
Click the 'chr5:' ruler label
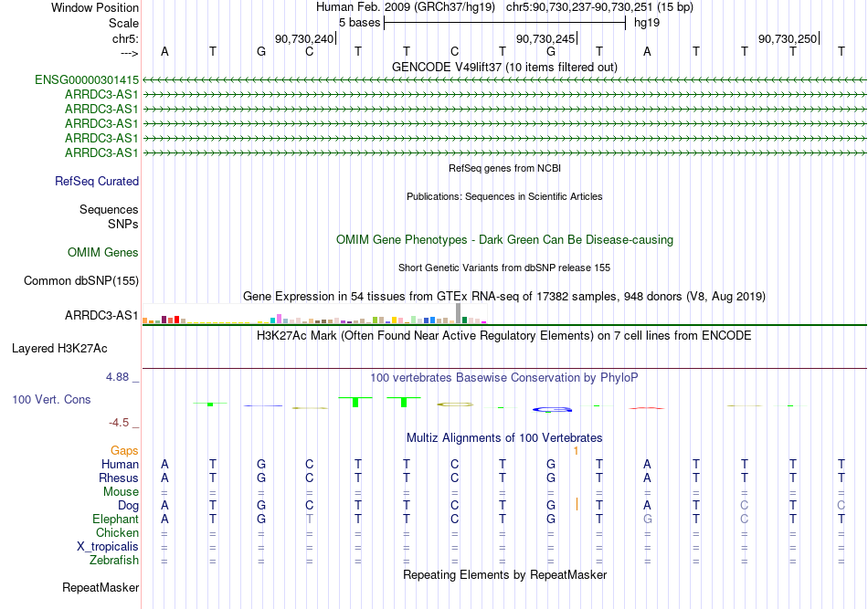click(x=126, y=38)
